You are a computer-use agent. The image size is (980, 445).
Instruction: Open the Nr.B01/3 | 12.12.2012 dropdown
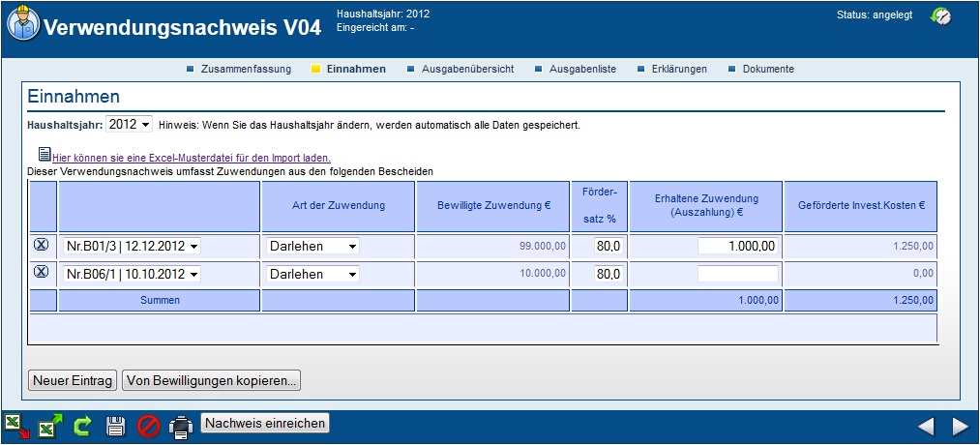132,247
